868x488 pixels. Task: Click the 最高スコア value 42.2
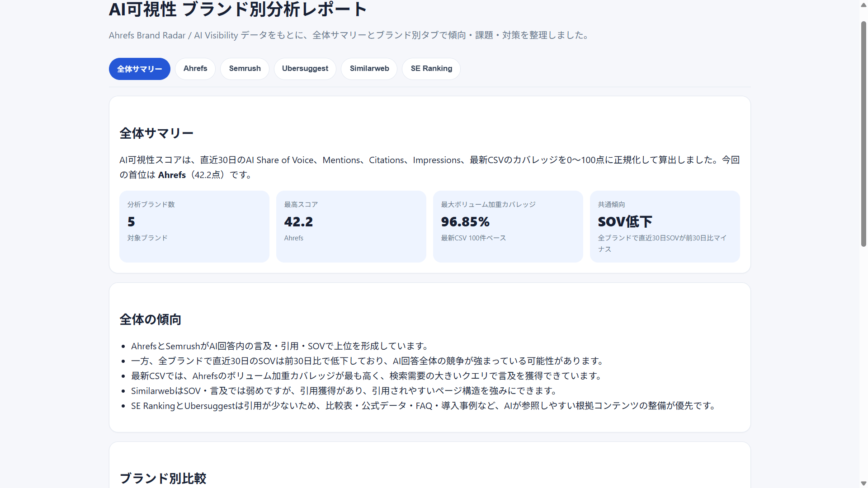coord(298,222)
